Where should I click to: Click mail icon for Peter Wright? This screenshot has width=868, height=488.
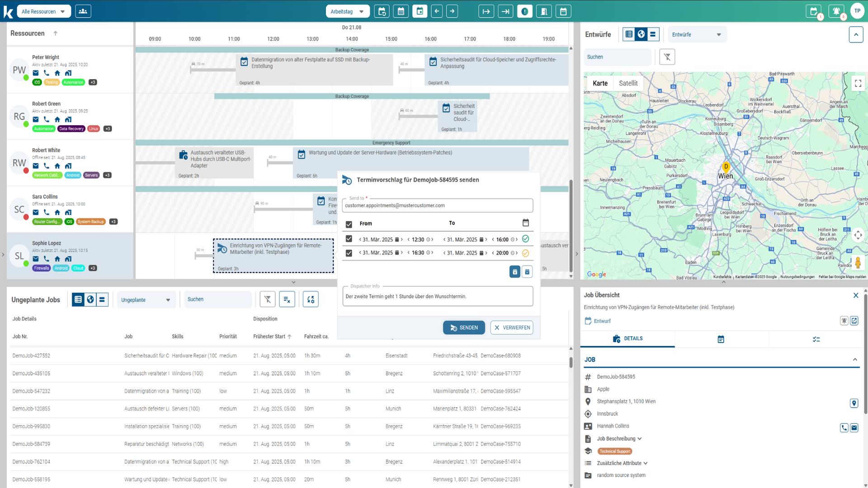coord(36,73)
